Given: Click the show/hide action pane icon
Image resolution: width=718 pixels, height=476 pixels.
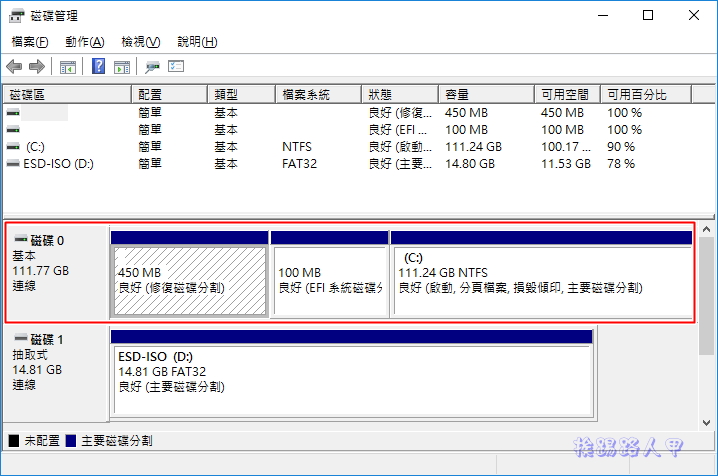Looking at the screenshot, I should (121, 67).
